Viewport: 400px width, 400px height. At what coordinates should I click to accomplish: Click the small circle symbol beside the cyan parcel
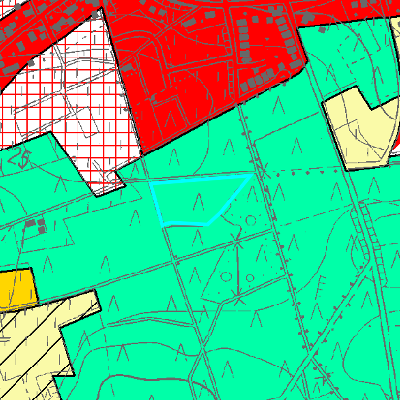(250, 220)
